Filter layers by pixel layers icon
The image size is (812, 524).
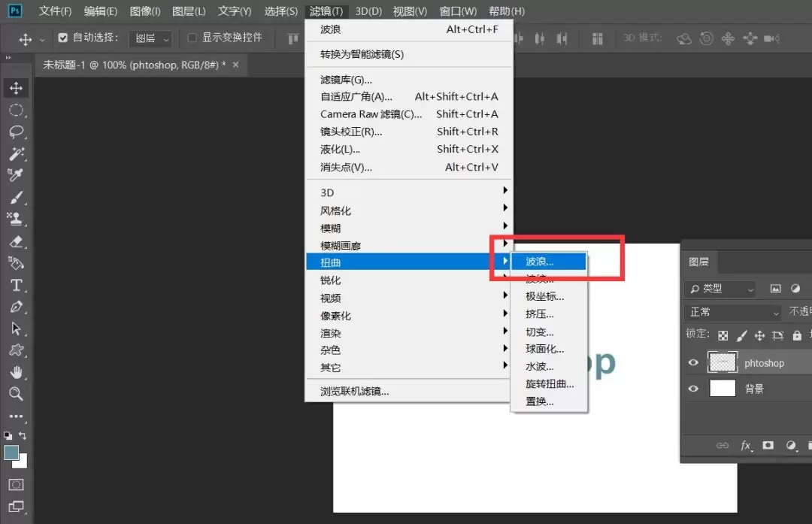pyautogui.click(x=775, y=289)
